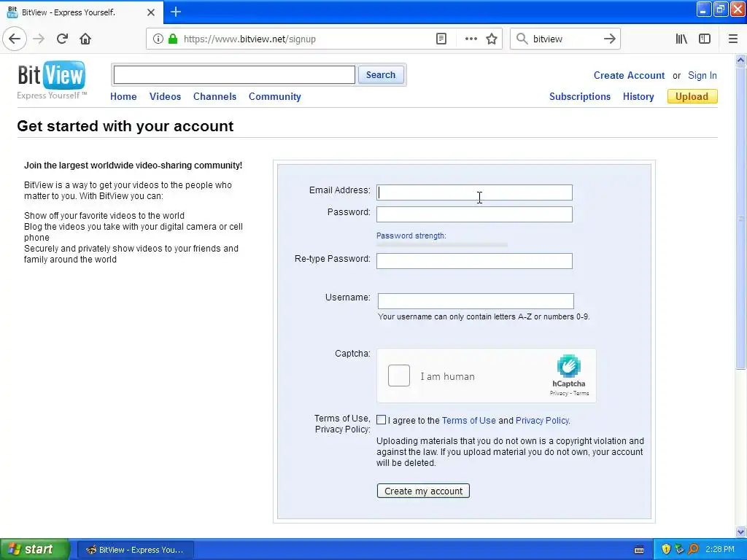Open the Videos navigation item
Screen dimensions: 747x560
pos(166,96)
